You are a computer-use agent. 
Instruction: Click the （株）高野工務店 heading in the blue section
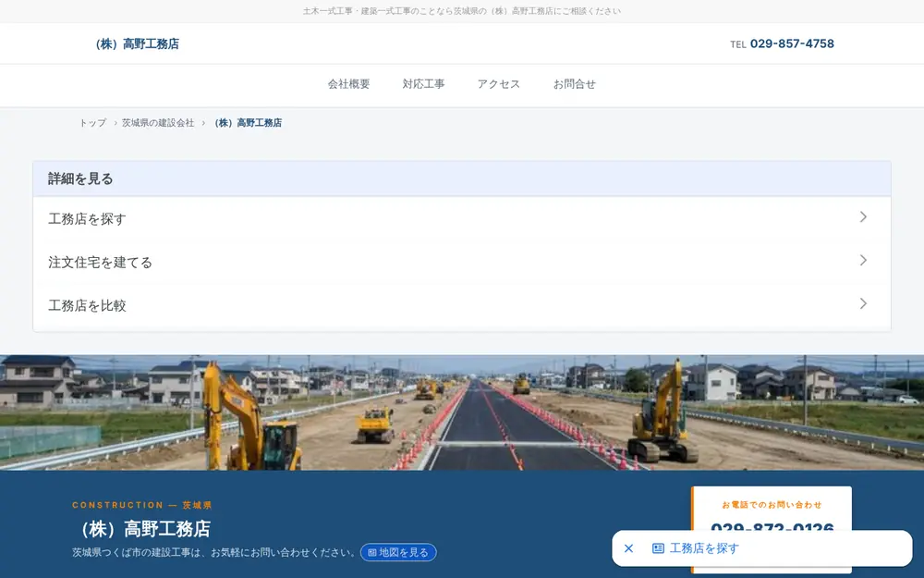(141, 529)
